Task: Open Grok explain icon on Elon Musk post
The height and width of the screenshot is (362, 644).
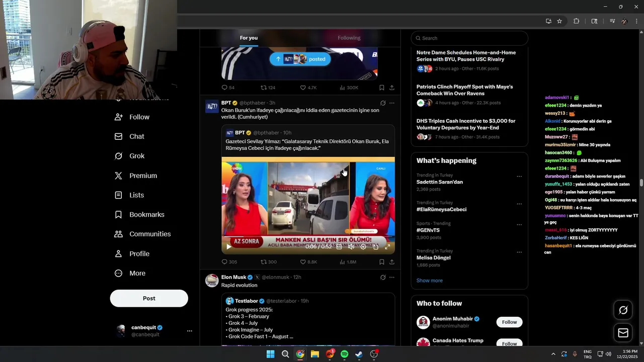Action: (x=383, y=278)
